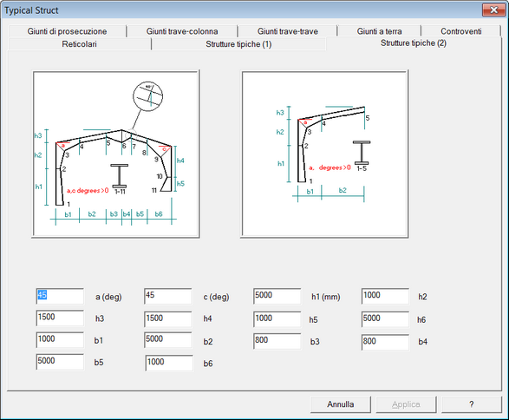Choose the double-pitched portal frame thumbnail
The image size is (509, 420).
(115, 154)
